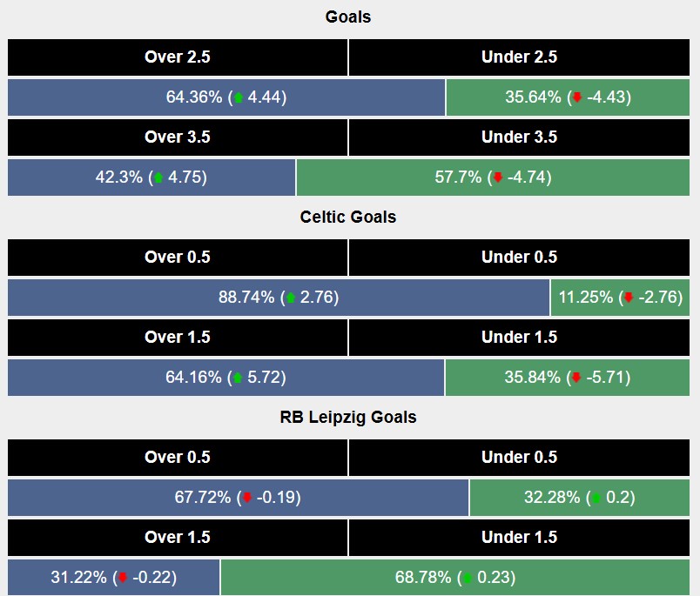Click the RB Leipzig Goals section title
700x596 pixels.
point(348,418)
